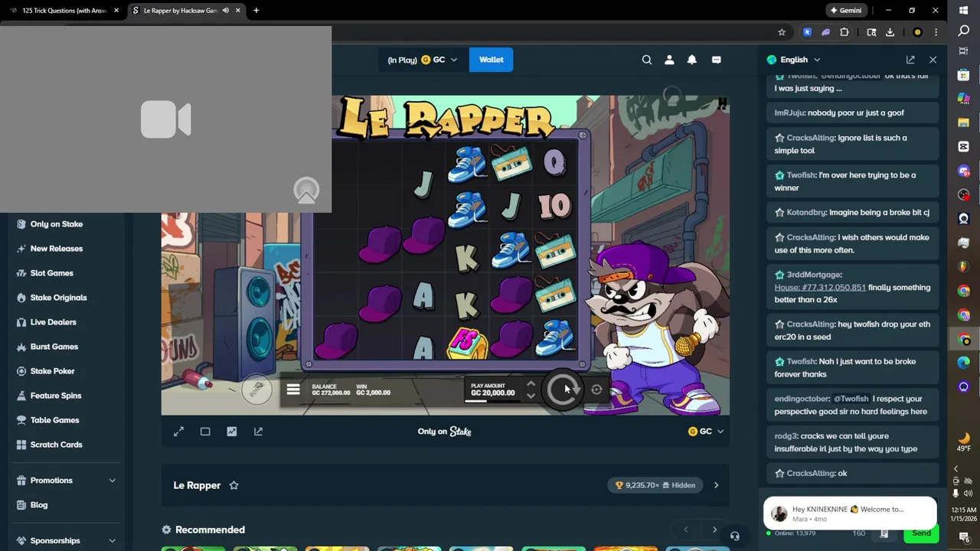Viewport: 980px width, 551px height.
Task: Decrease the play amount with down arrow
Action: pyautogui.click(x=531, y=396)
